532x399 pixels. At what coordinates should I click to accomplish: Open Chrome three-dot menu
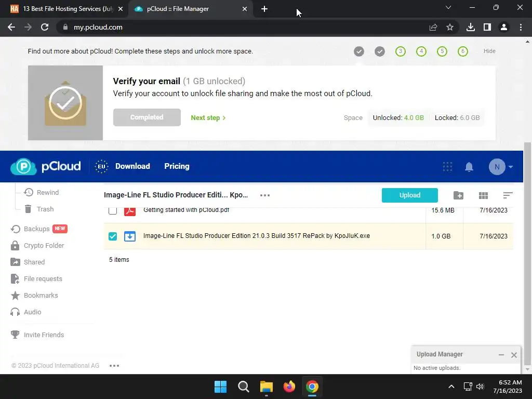(521, 27)
